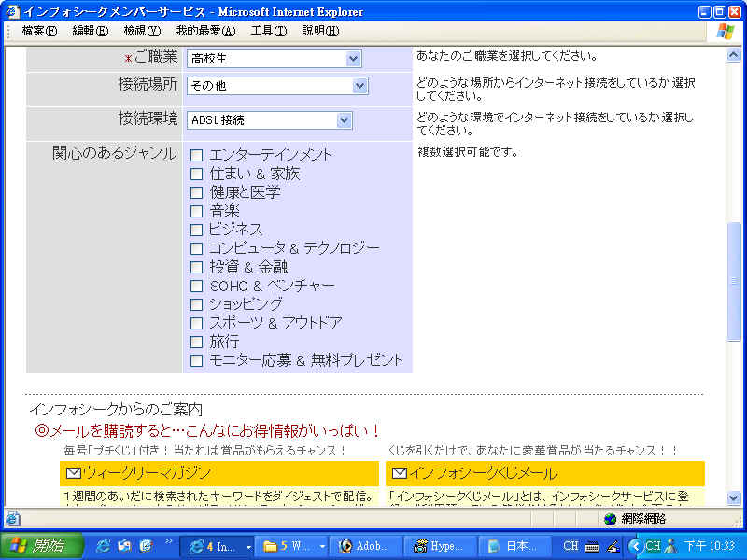Expand the grouped folder windows taskbar arrow
747x560 pixels.
coord(322,547)
